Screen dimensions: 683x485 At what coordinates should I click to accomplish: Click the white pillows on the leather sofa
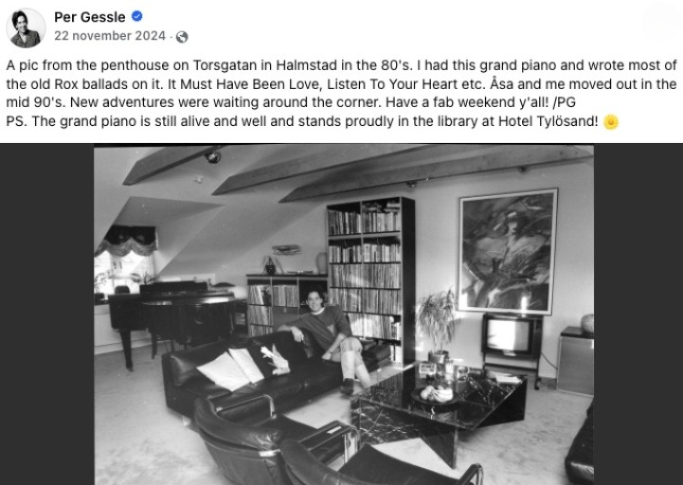point(230,368)
